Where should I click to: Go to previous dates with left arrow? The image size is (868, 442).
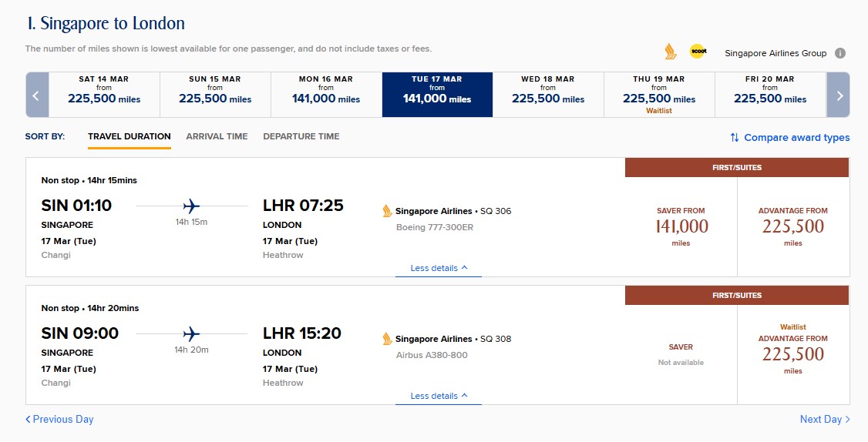point(37,95)
